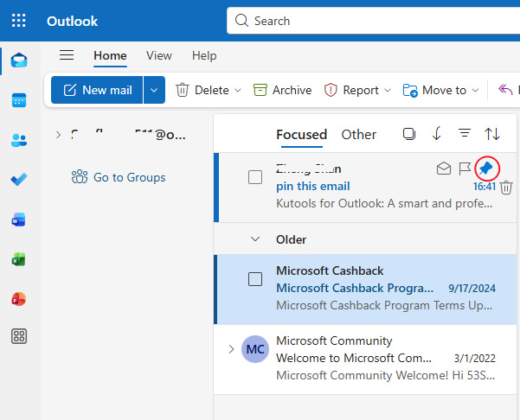Tick checkbox for Microsoft Cashback email
The width and height of the screenshot is (520, 420).
pyautogui.click(x=255, y=279)
